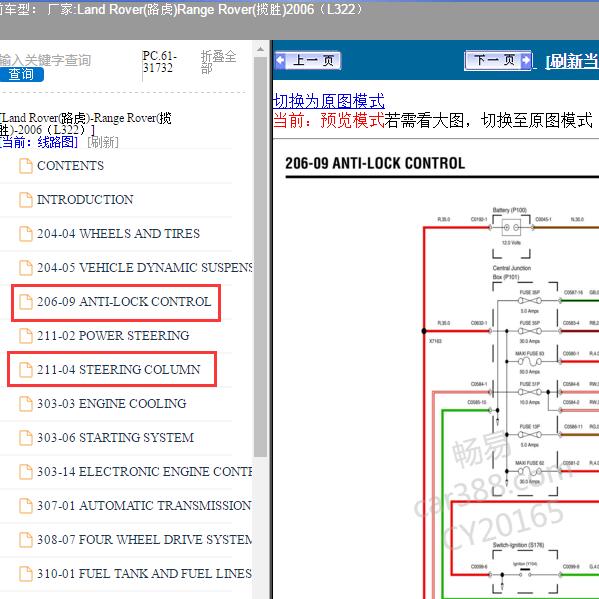This screenshot has height=599, width=599.
Task: Select 204-04 WHEELS AND TIRES
Action: [x=118, y=234]
